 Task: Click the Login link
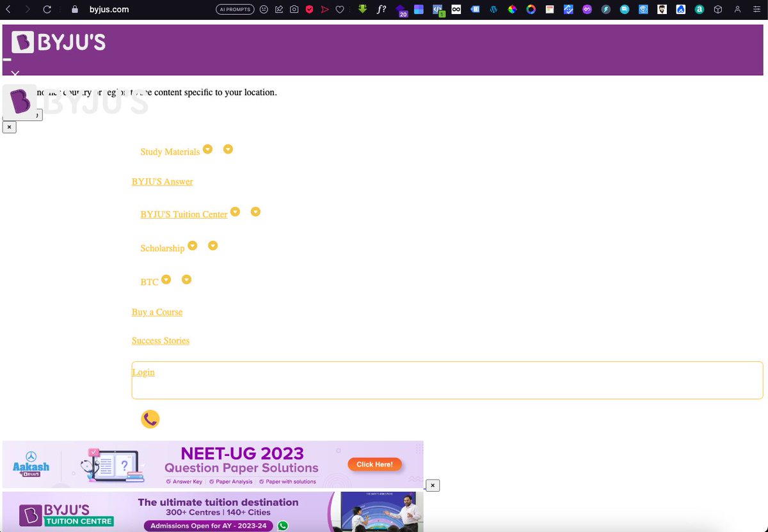coord(143,372)
